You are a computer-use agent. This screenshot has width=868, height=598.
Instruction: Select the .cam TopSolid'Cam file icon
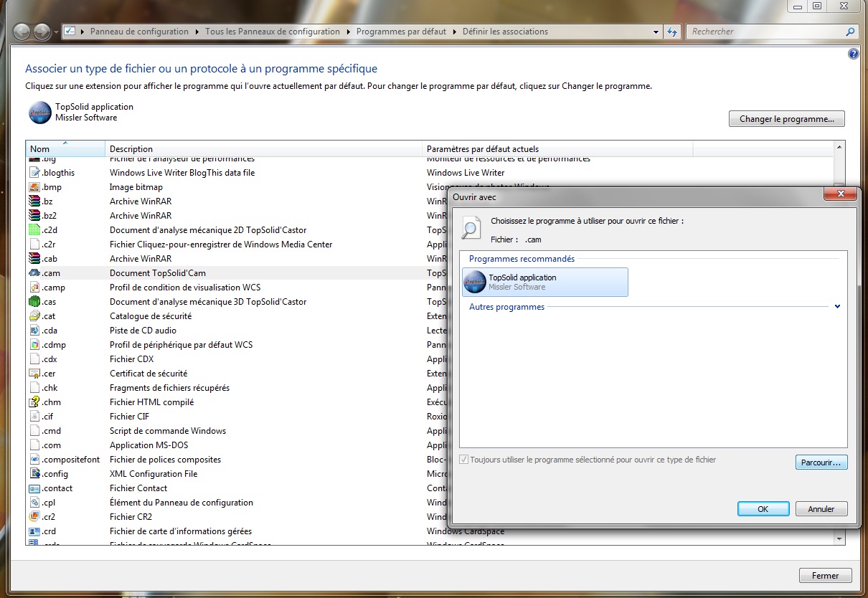click(x=34, y=273)
